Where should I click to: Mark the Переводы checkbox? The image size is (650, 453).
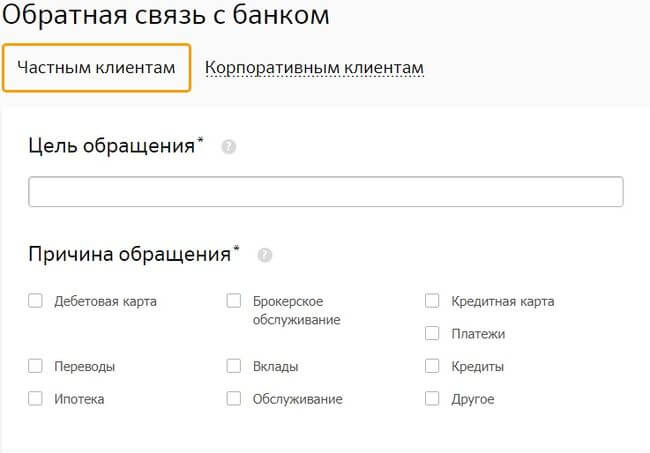(x=36, y=366)
